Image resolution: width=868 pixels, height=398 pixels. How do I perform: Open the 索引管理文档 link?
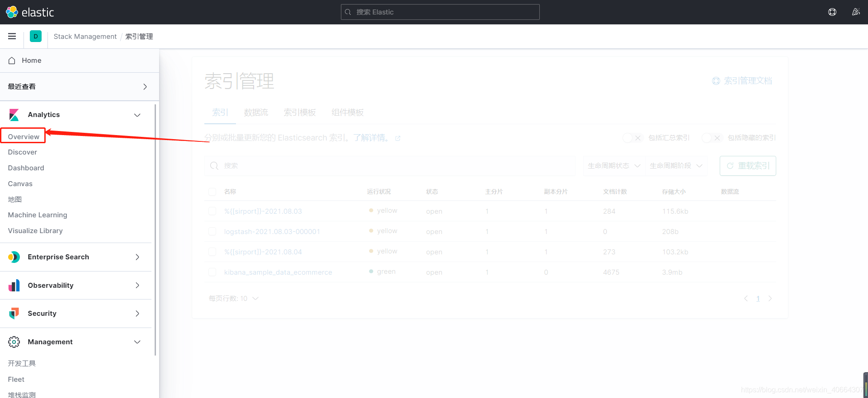748,81
